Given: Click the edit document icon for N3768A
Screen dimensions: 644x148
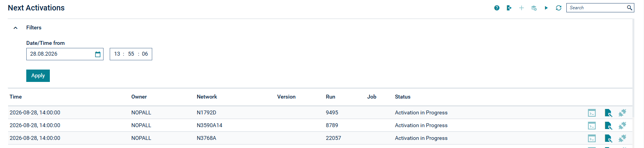Looking at the screenshot, I should (608, 138).
